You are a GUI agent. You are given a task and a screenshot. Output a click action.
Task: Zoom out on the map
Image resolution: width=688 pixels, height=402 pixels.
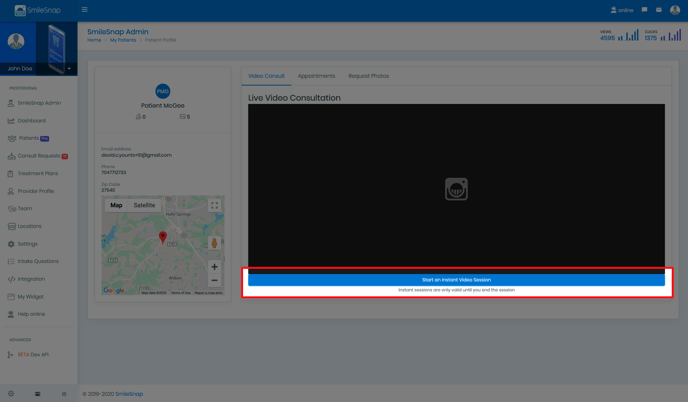(x=214, y=280)
